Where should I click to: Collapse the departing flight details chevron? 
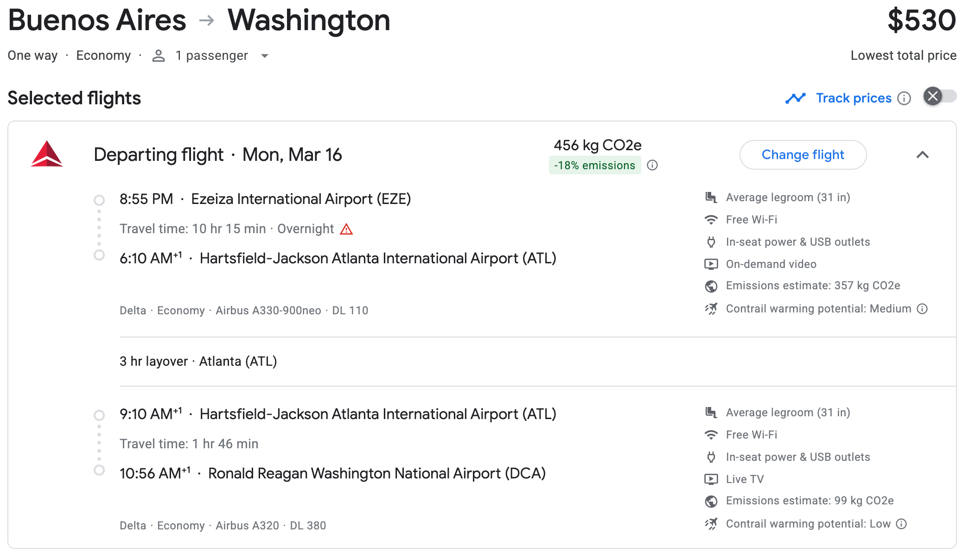(923, 155)
